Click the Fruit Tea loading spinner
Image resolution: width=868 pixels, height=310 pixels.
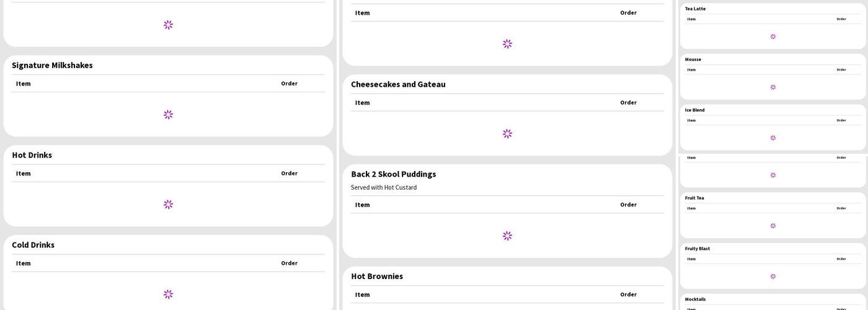[773, 226]
